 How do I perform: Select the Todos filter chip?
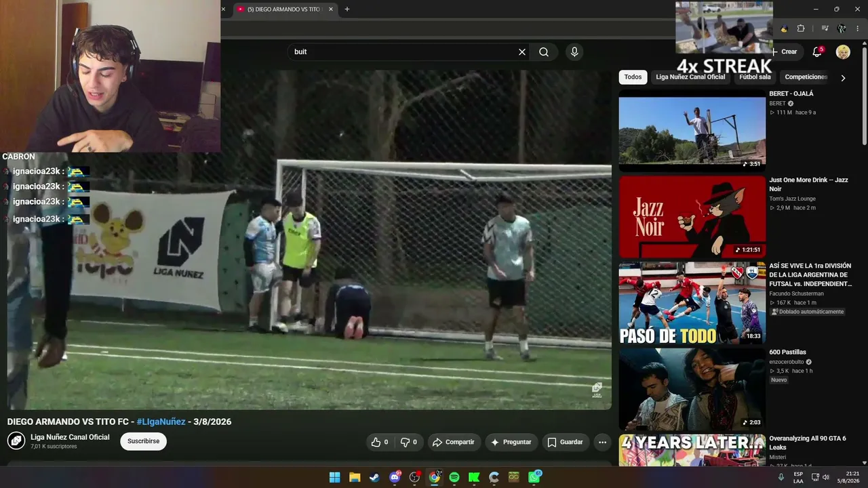[633, 77]
